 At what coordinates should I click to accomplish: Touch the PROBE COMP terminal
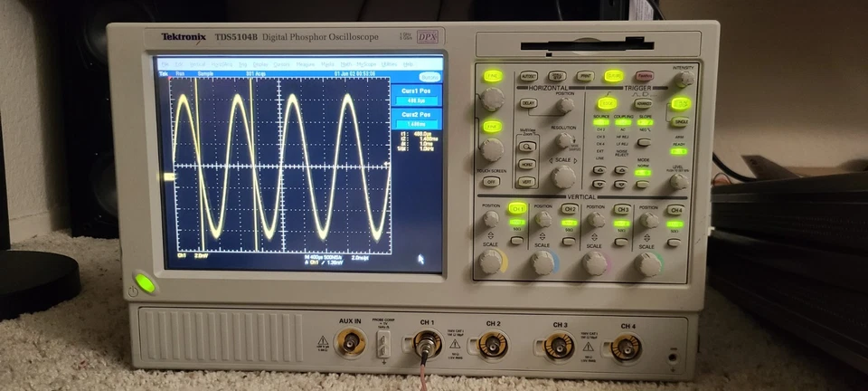coord(383,344)
